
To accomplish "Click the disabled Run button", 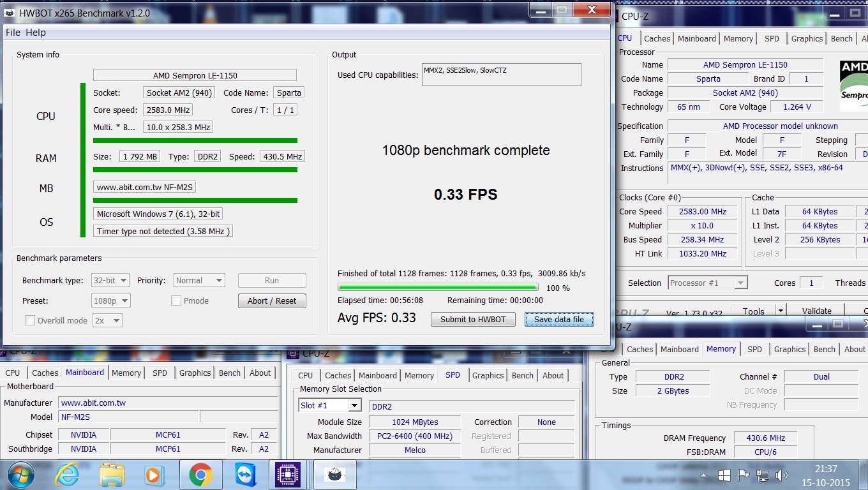I will click(x=272, y=280).
